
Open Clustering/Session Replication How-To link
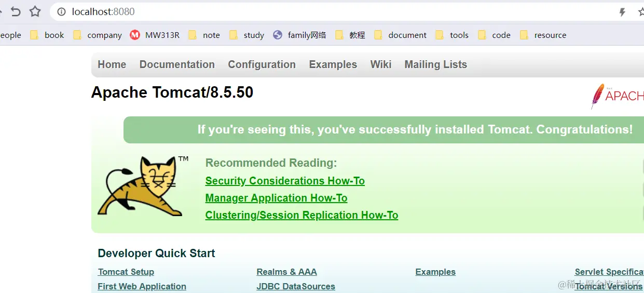click(x=302, y=215)
